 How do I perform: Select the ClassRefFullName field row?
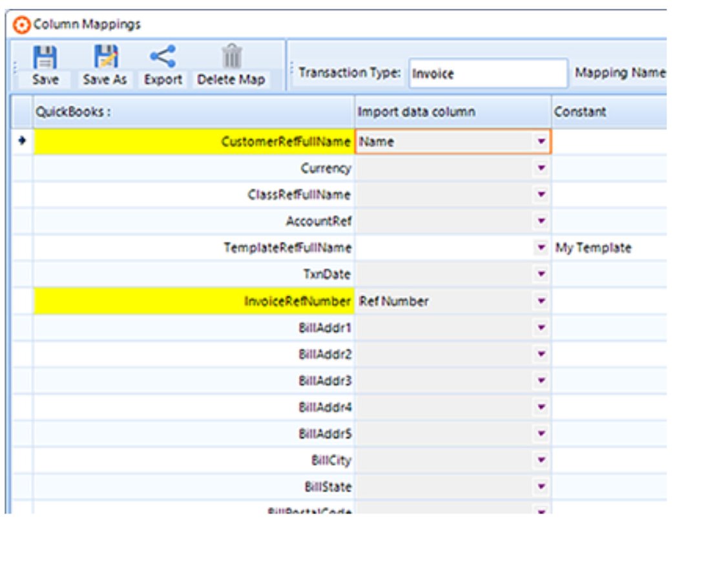194,194
